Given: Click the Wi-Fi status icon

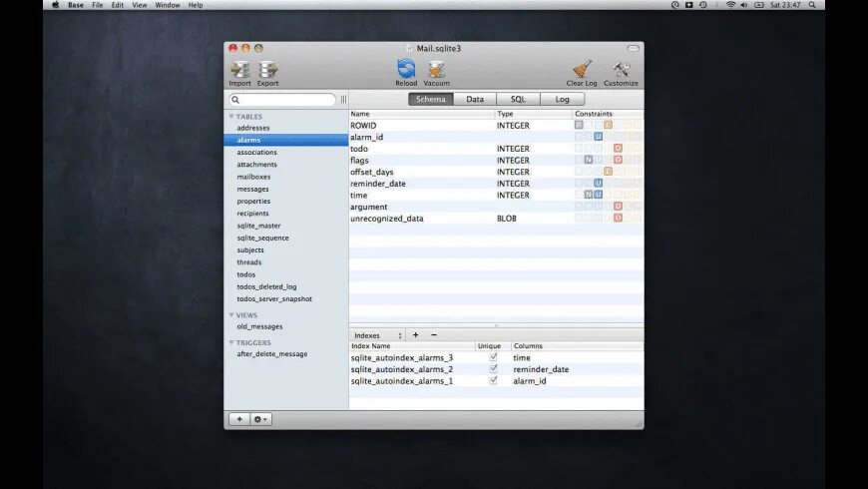Looking at the screenshot, I should click(x=730, y=5).
